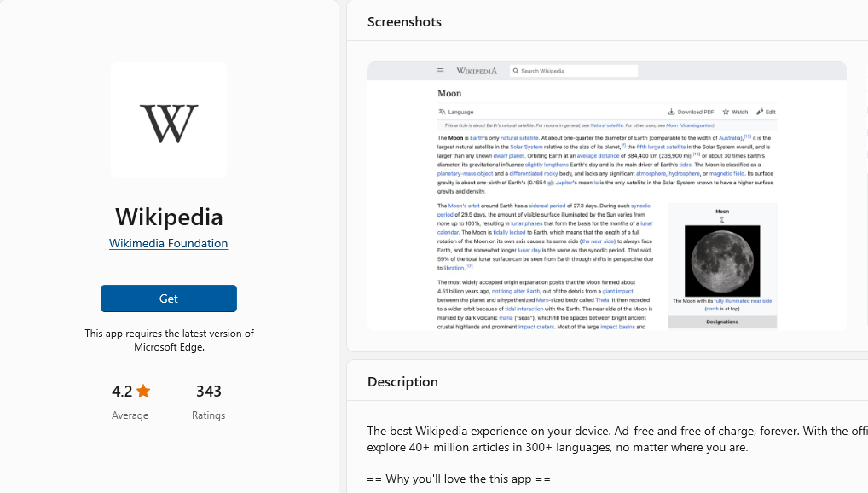868x493 pixels.
Task: Click the Get button
Action: coord(168,299)
